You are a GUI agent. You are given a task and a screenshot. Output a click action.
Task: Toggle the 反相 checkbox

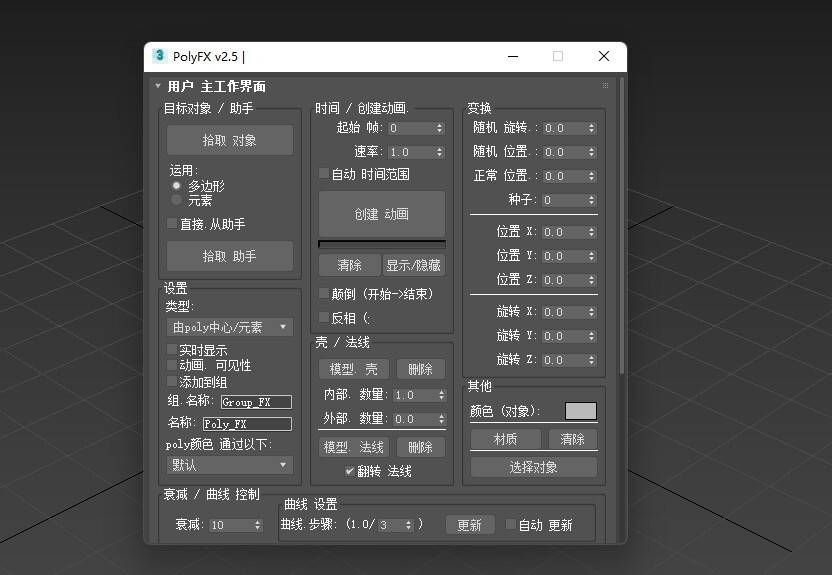pos(323,317)
